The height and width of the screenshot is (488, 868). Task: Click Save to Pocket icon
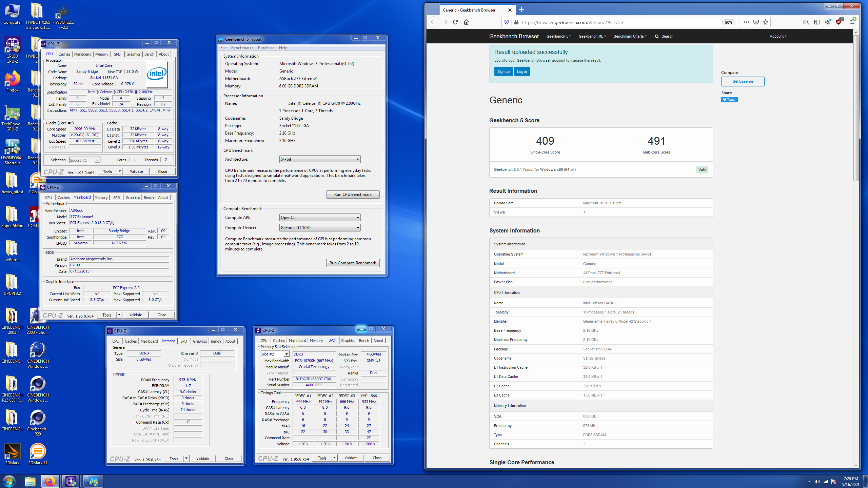(756, 22)
